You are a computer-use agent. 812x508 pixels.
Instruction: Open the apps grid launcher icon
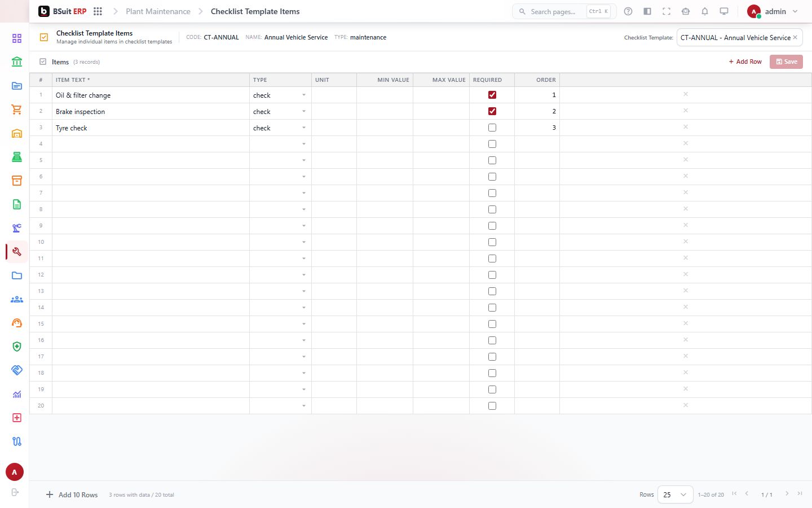(x=98, y=11)
